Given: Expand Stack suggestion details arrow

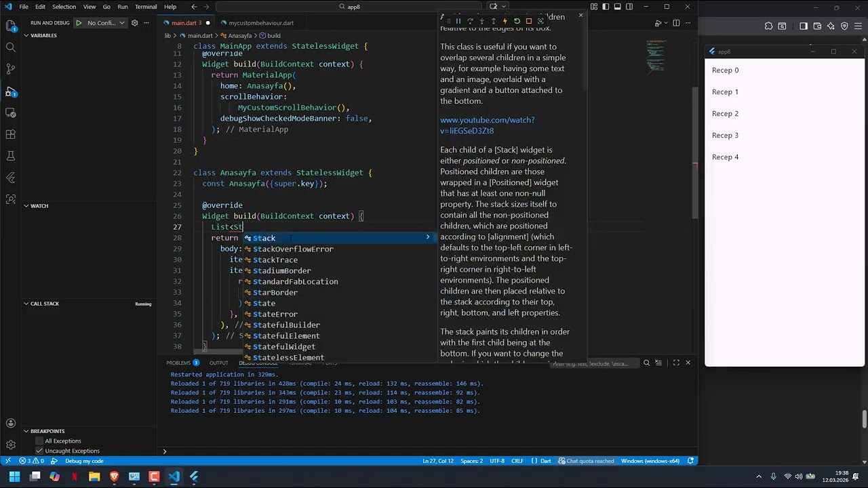Looking at the screenshot, I should coord(428,238).
